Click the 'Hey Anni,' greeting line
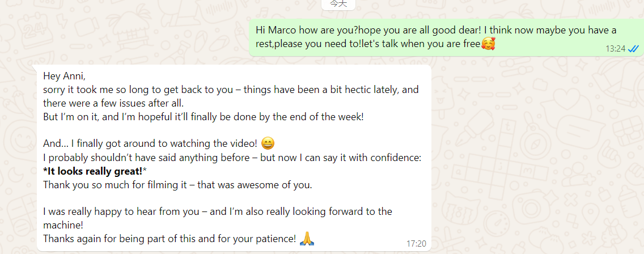Image resolution: width=644 pixels, height=254 pixels. coord(64,76)
